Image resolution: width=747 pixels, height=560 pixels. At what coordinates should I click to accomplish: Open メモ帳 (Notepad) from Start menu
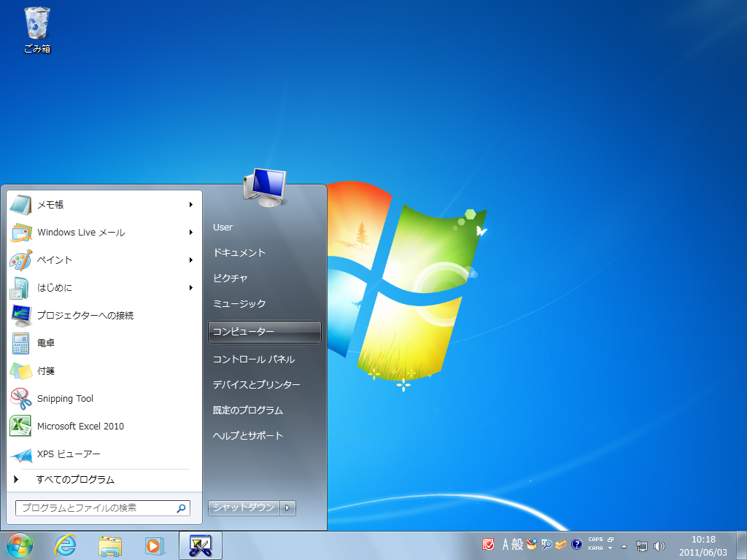click(105, 205)
